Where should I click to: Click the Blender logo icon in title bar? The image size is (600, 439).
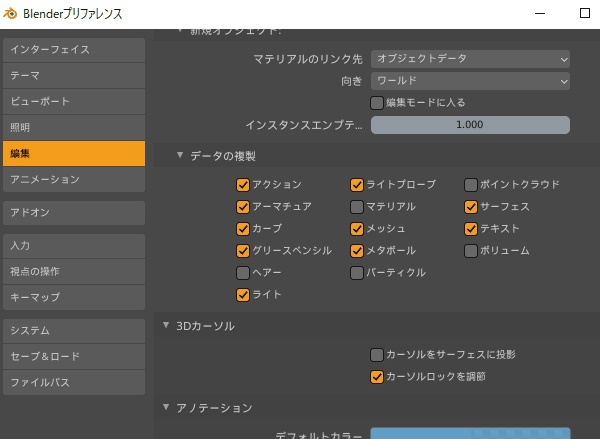[x=10, y=14]
